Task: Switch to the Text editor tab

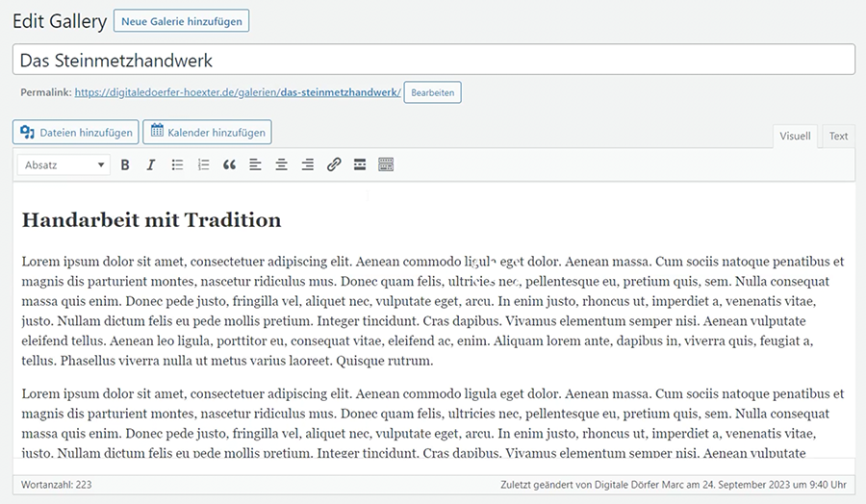Action: tap(839, 137)
